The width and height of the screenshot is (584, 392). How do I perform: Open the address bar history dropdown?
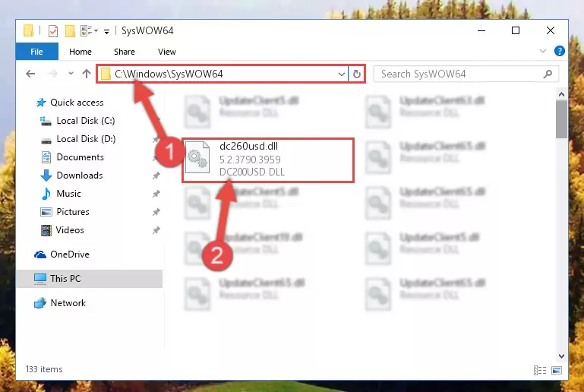pos(342,74)
